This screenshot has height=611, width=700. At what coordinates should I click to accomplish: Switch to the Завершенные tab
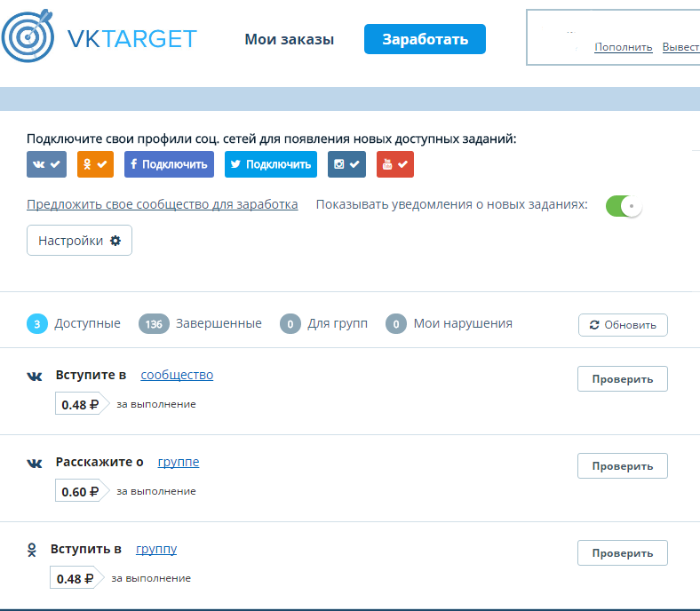[x=200, y=323]
